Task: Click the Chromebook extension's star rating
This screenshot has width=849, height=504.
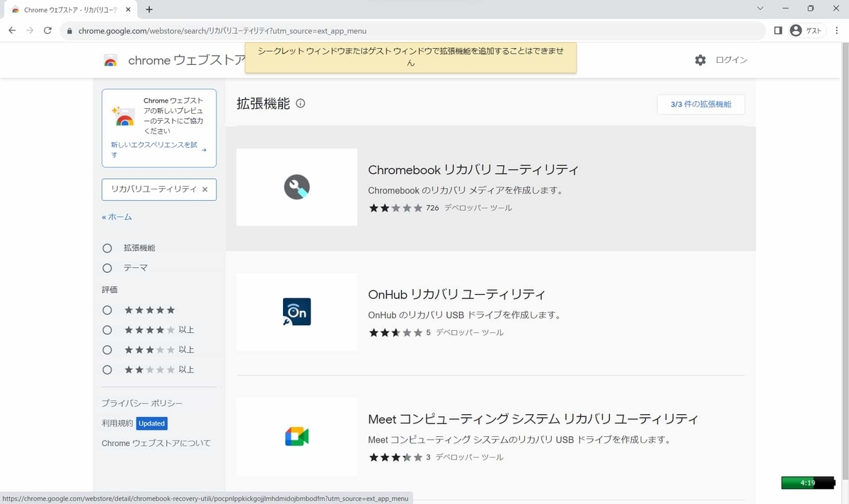Action: click(395, 208)
